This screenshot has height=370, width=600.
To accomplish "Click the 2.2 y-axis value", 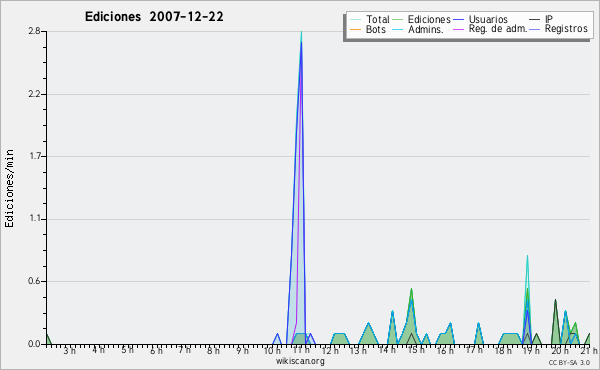I will pyautogui.click(x=34, y=94).
